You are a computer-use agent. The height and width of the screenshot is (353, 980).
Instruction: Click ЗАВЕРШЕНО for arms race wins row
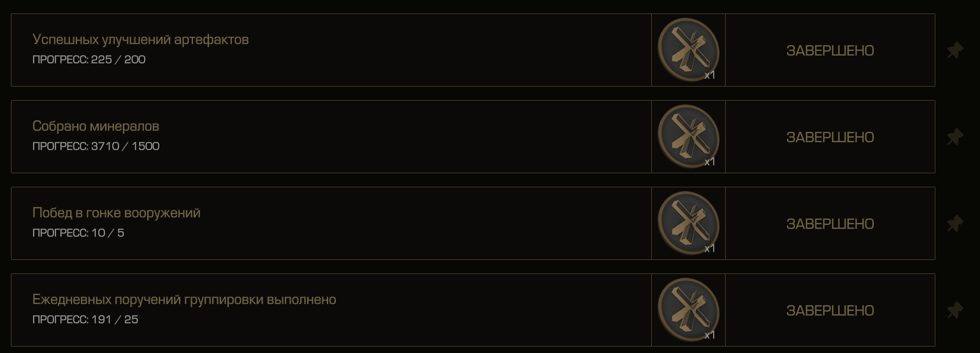point(830,224)
